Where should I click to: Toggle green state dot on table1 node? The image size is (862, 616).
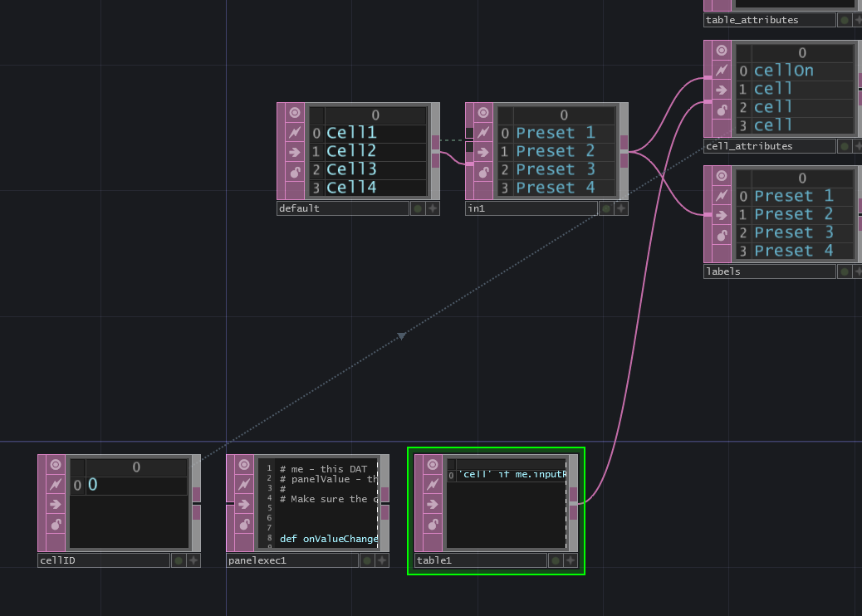[555, 560]
